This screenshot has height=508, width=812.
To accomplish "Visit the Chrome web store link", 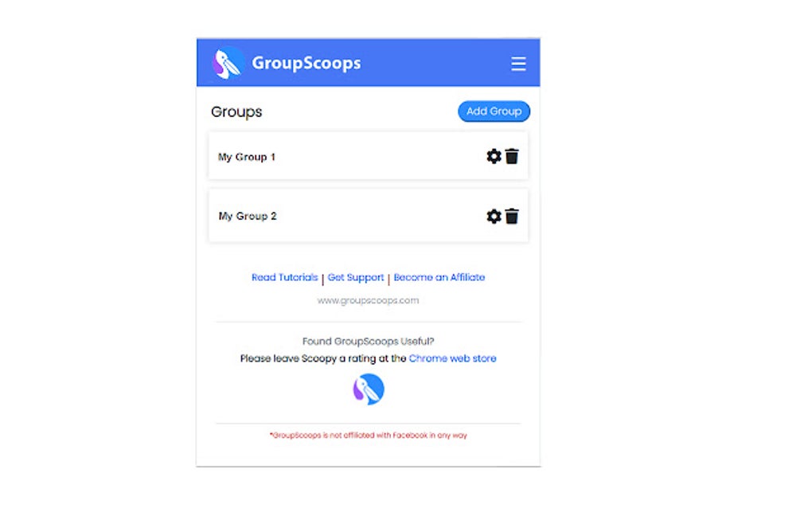I will tap(453, 358).
